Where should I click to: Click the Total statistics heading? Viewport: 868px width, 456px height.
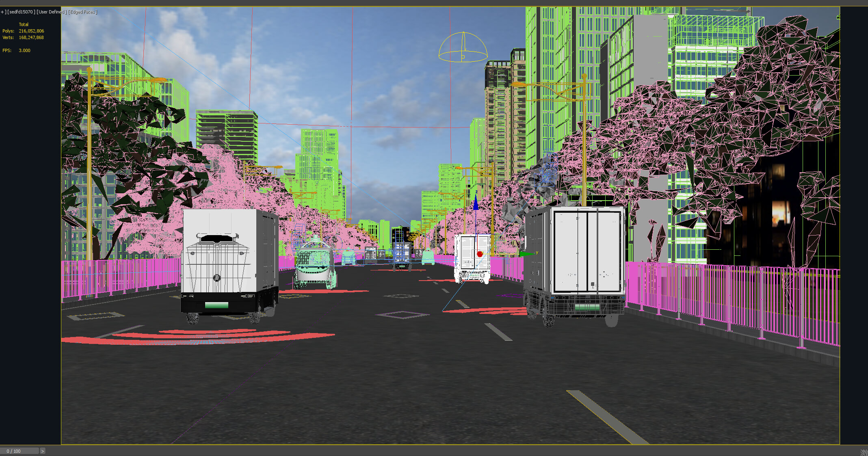click(24, 24)
